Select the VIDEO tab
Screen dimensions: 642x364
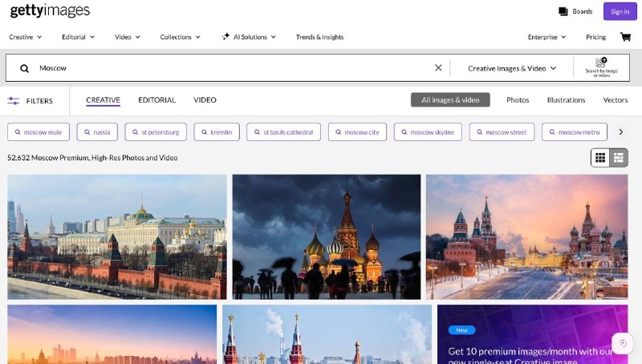click(205, 100)
